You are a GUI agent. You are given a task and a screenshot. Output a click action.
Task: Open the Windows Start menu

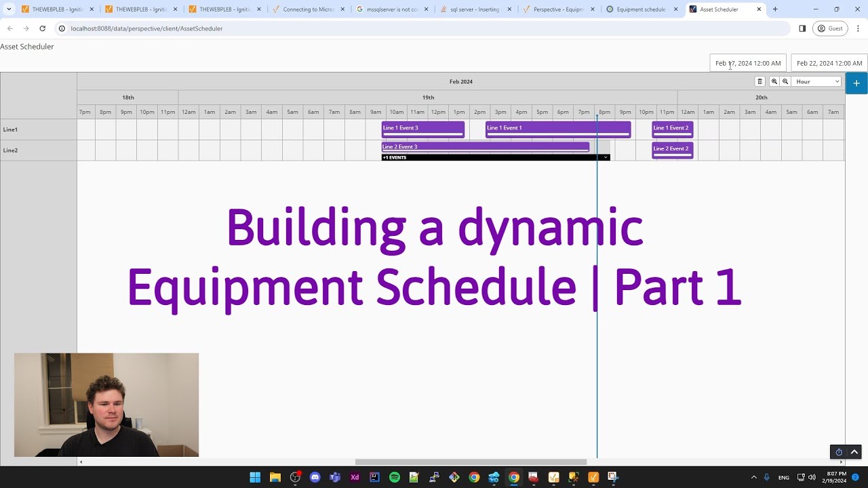point(255,477)
